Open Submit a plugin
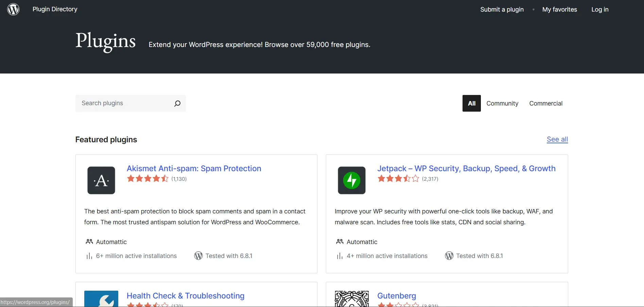 (x=502, y=10)
